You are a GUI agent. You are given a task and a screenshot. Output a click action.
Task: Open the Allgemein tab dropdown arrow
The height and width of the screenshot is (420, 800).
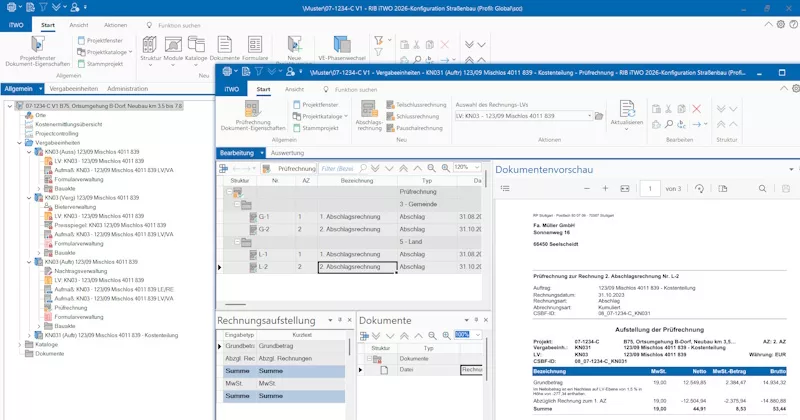coord(40,88)
